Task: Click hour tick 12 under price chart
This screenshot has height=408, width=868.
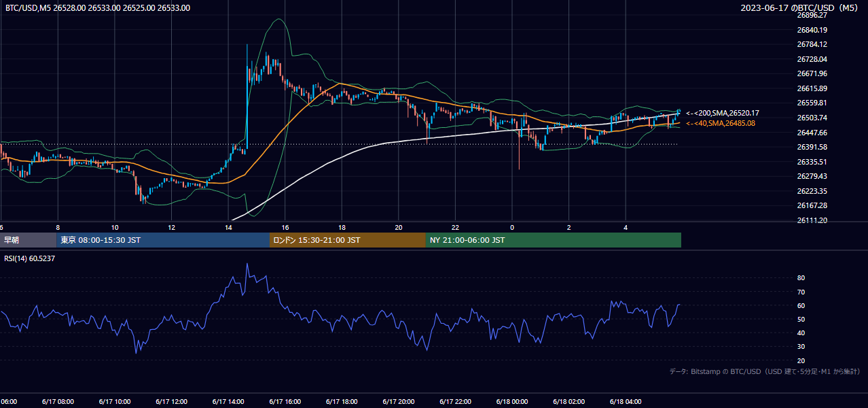Action: click(x=171, y=227)
